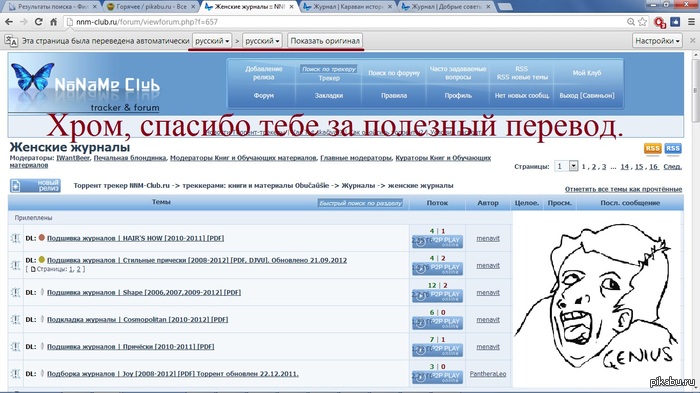The height and width of the screenshot is (393, 700).
Task: Sort by the Поток column header
Action: (x=437, y=203)
